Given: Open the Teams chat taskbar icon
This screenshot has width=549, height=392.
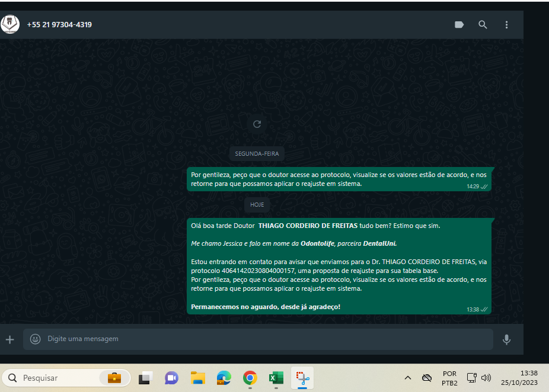Looking at the screenshot, I should point(171,378).
